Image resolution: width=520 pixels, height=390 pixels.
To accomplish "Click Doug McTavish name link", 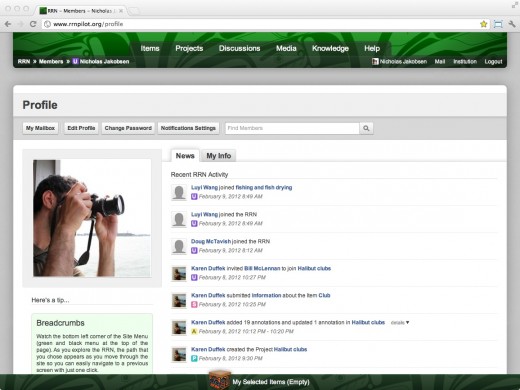I will point(211,241).
